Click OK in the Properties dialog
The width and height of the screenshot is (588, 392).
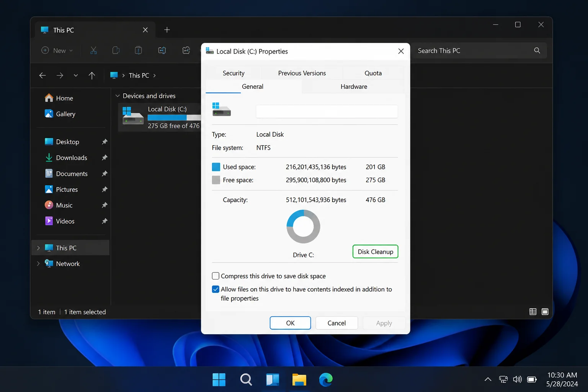[x=290, y=323]
